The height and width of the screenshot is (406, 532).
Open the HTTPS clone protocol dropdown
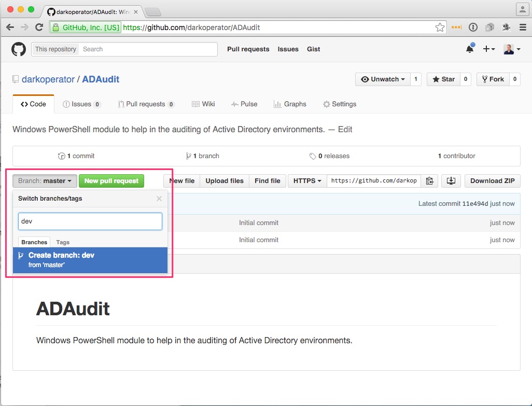307,181
